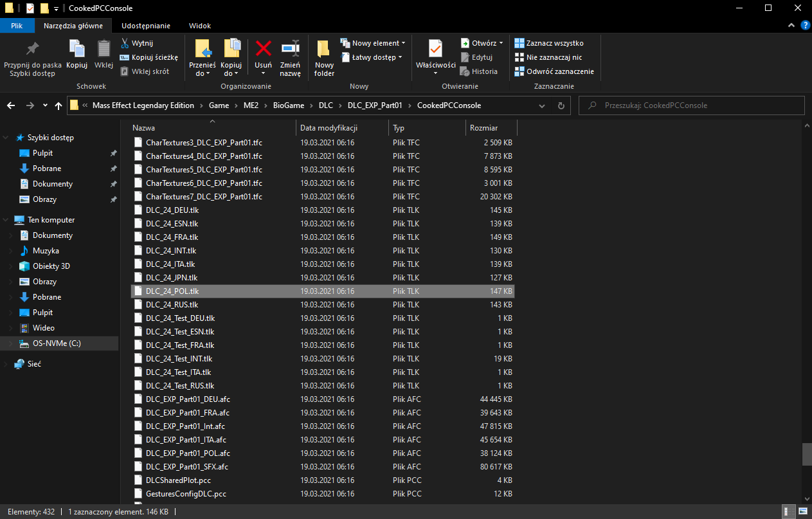Open the blue Help question icon
Viewport: 812px width, 519px height.
(805, 25)
